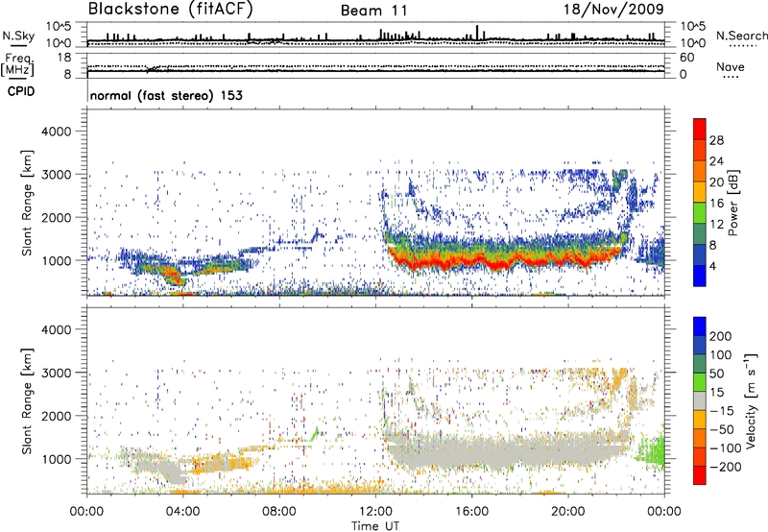Click the 'CPID' label
The width and height of the screenshot is (768, 532).
(x=21, y=91)
